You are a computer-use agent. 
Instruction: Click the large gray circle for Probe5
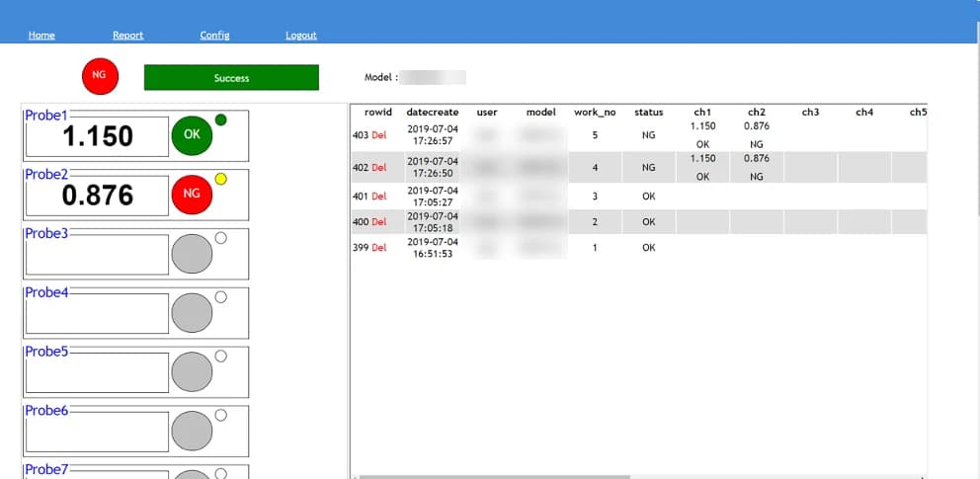point(192,371)
